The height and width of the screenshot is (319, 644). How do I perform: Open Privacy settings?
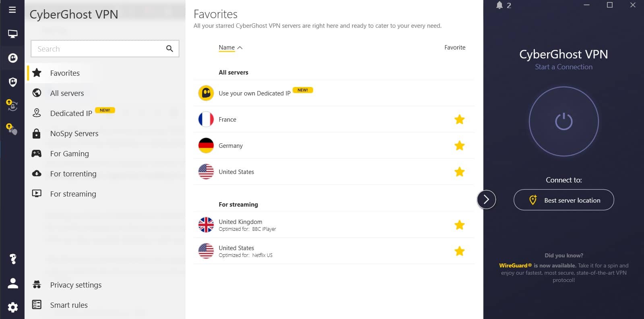click(x=76, y=285)
